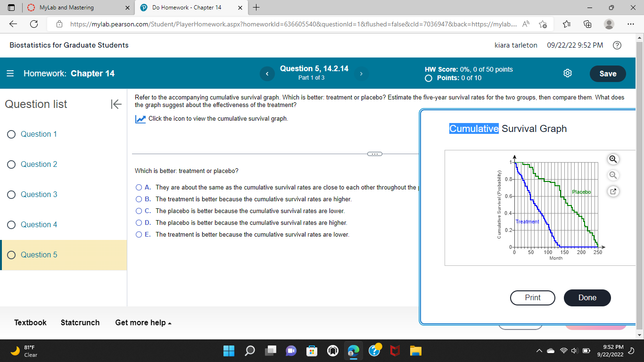
Task: Open the help question mark icon
Action: click(x=618, y=45)
